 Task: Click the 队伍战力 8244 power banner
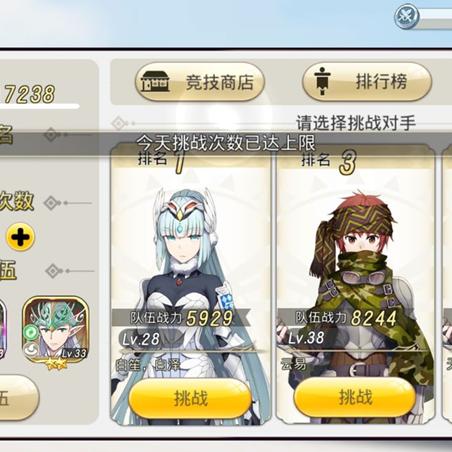click(x=347, y=318)
